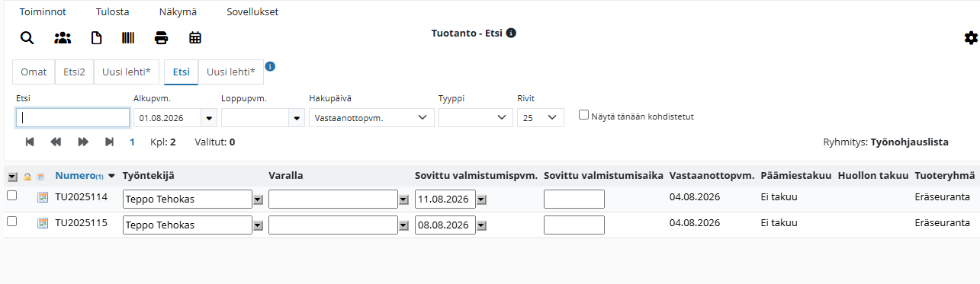
Task: Open row icon for TU2025115
Action: tap(43, 222)
